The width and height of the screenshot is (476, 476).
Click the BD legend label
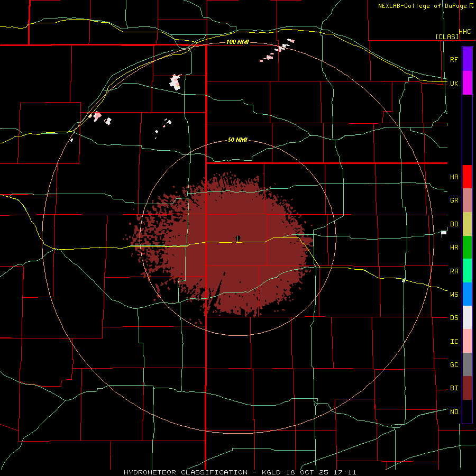click(454, 224)
